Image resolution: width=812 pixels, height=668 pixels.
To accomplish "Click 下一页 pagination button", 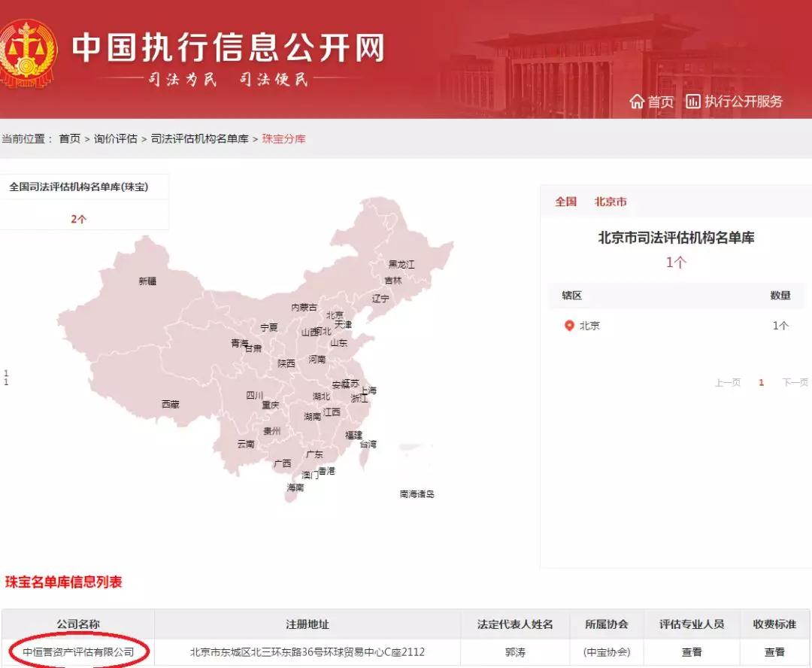I will [795, 382].
